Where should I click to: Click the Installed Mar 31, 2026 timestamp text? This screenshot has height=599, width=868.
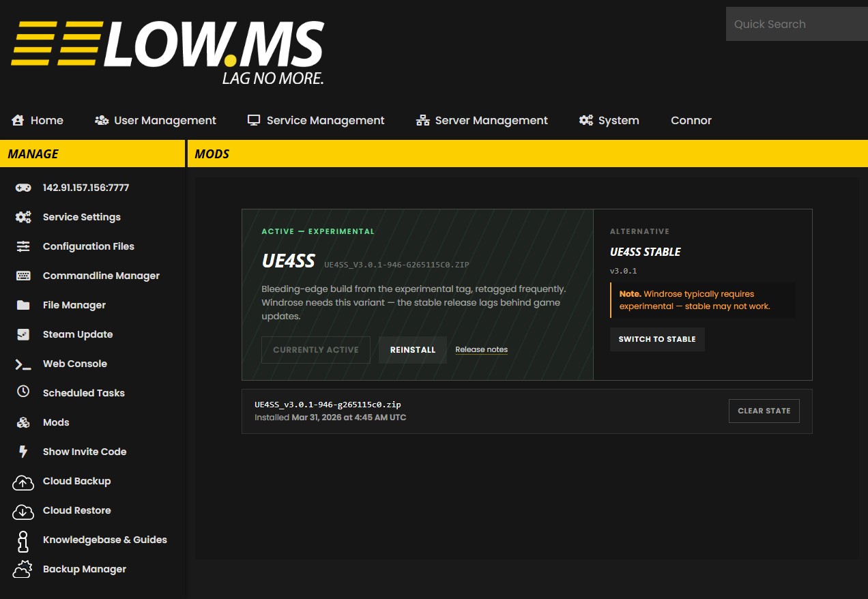[x=330, y=417]
